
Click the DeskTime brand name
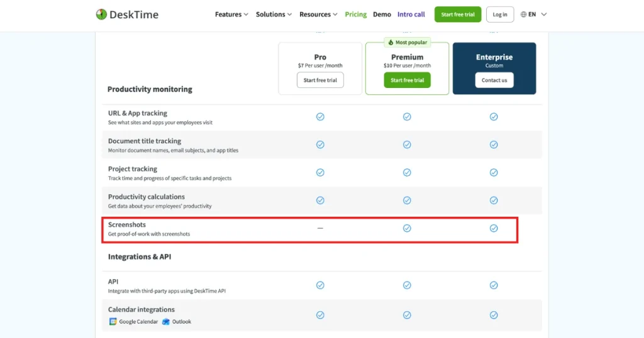(134, 14)
